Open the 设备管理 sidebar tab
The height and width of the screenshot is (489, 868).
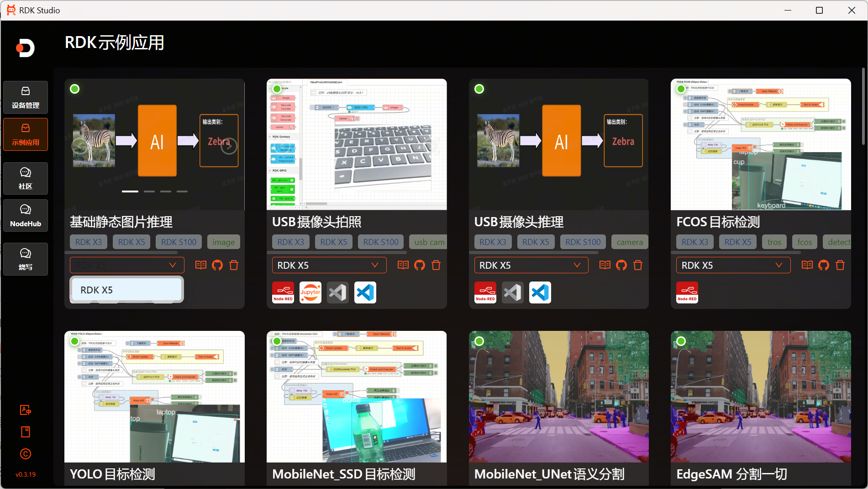pyautogui.click(x=26, y=97)
